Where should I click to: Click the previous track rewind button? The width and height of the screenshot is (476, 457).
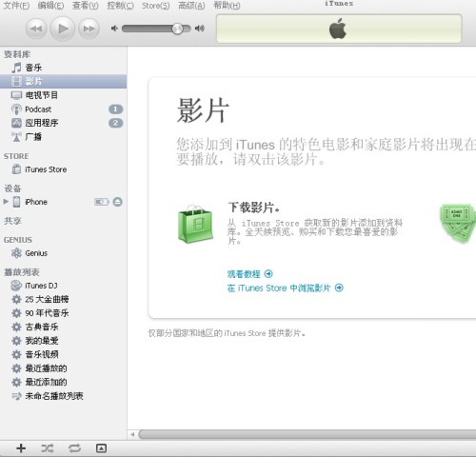pyautogui.click(x=36, y=29)
